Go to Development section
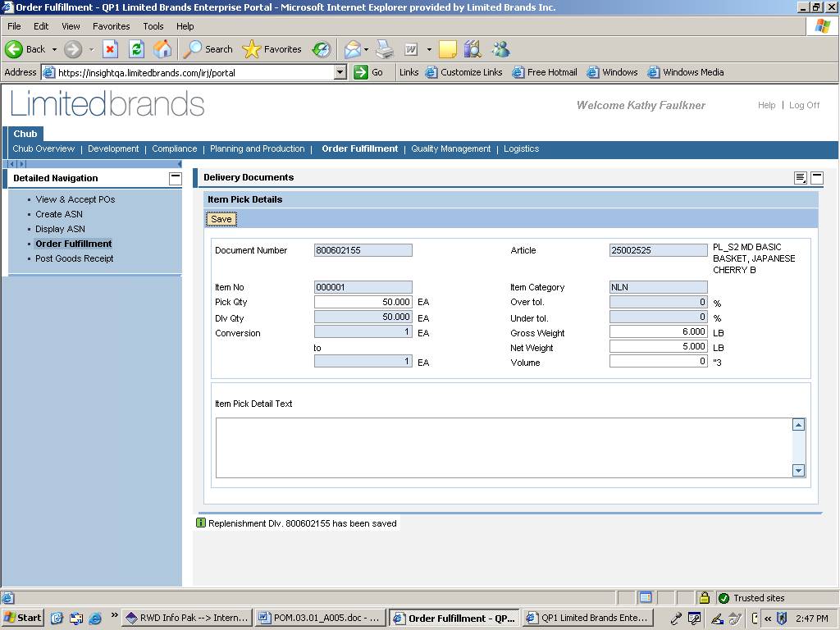 pyautogui.click(x=113, y=149)
